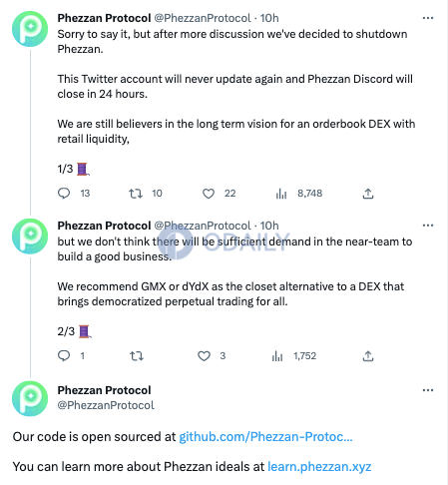
Task: Share the second tweet of the thread
Action: 368,356
